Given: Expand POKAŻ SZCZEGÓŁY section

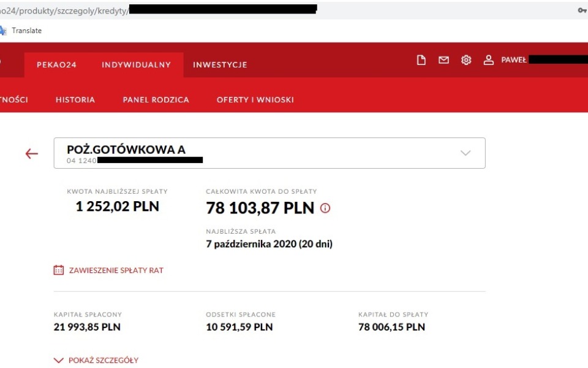Looking at the screenshot, I should [x=97, y=360].
